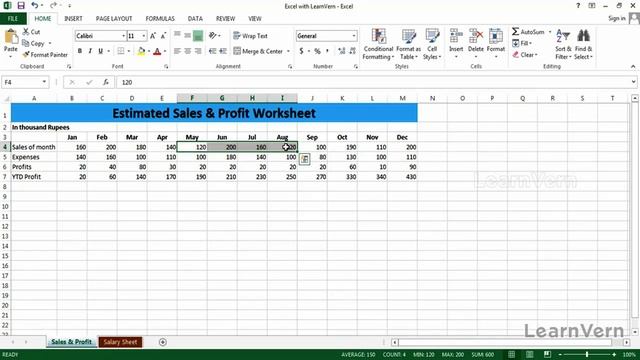Screen dimensions: 640x360
Task: Switch to Page Layout view icon in status bar
Action: coord(529,354)
